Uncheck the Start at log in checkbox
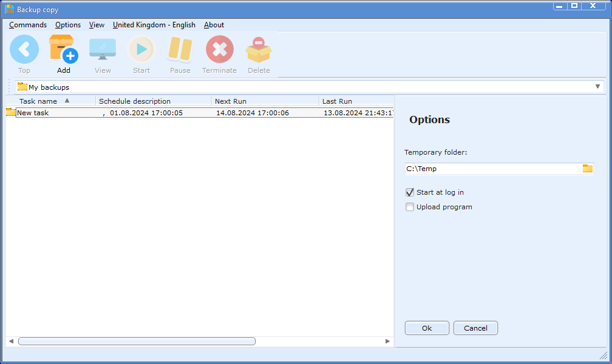This screenshot has height=364, width=612. [410, 192]
